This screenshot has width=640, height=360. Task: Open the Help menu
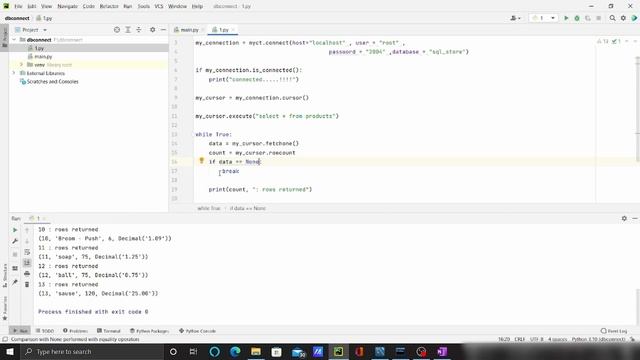(x=198, y=6)
